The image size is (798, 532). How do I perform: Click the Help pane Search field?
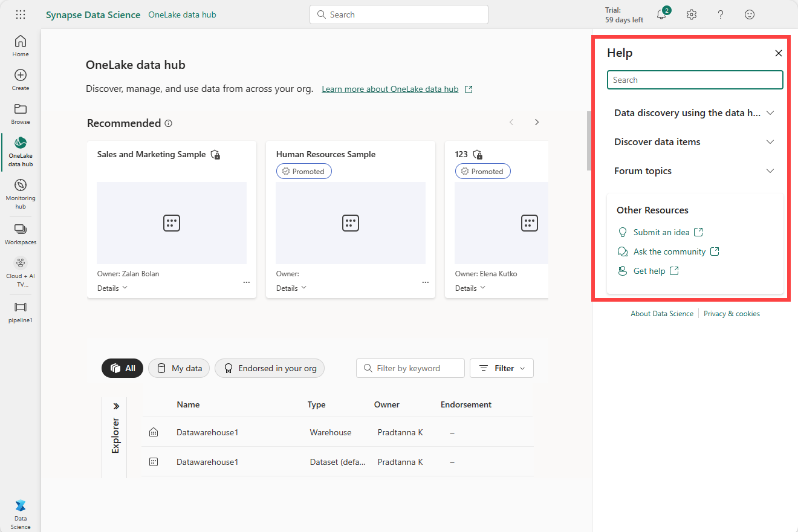(695, 80)
